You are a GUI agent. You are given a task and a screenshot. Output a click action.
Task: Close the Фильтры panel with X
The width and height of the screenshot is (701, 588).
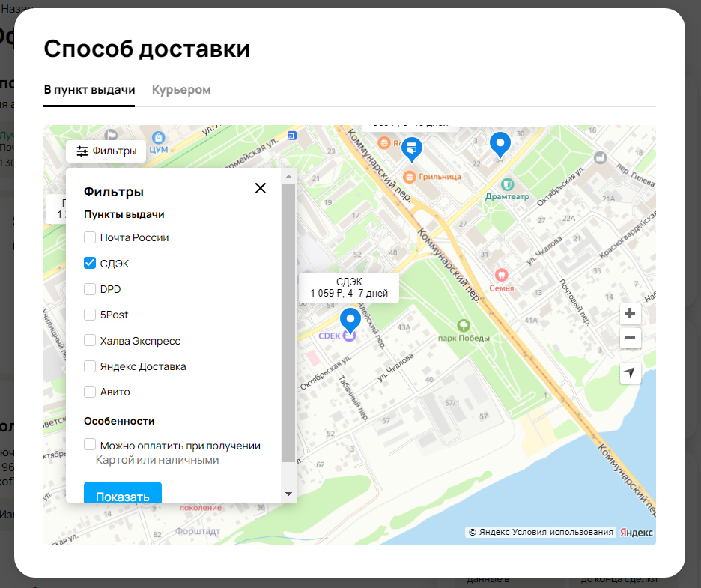pos(260,188)
